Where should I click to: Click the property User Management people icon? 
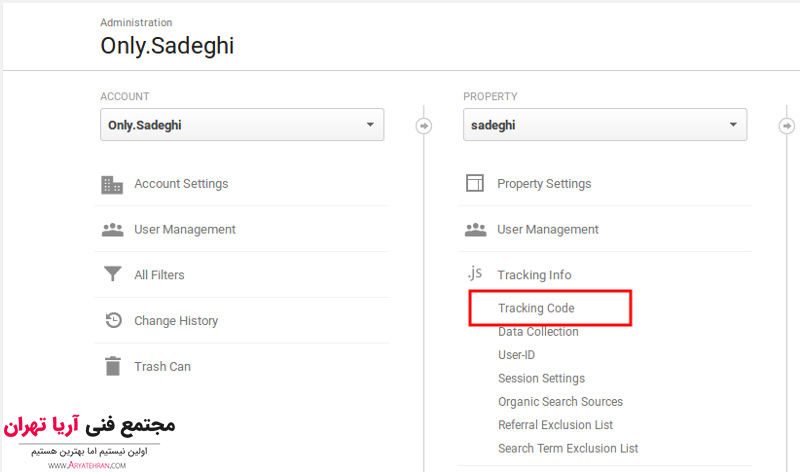475,229
